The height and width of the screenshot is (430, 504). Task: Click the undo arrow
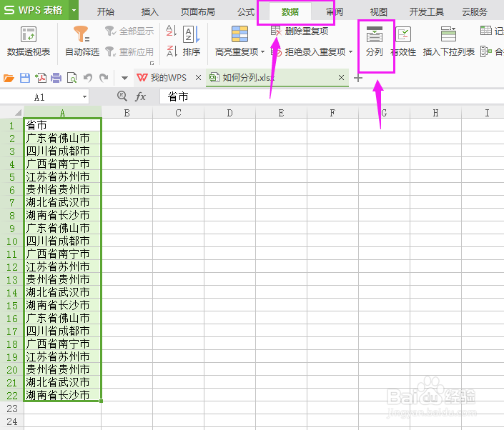coord(88,78)
